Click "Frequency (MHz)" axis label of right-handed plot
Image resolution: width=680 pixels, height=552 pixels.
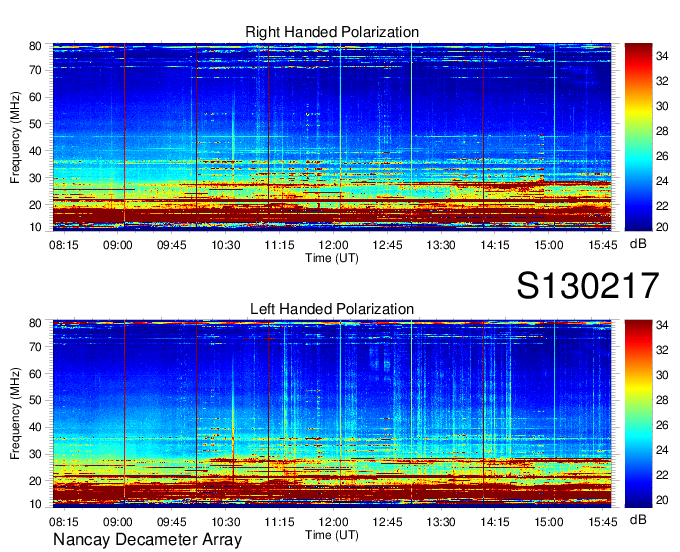pyautogui.click(x=15, y=137)
